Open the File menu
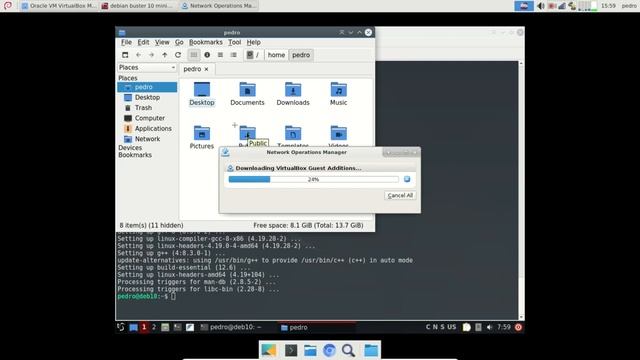640x360 pixels. [x=126, y=42]
